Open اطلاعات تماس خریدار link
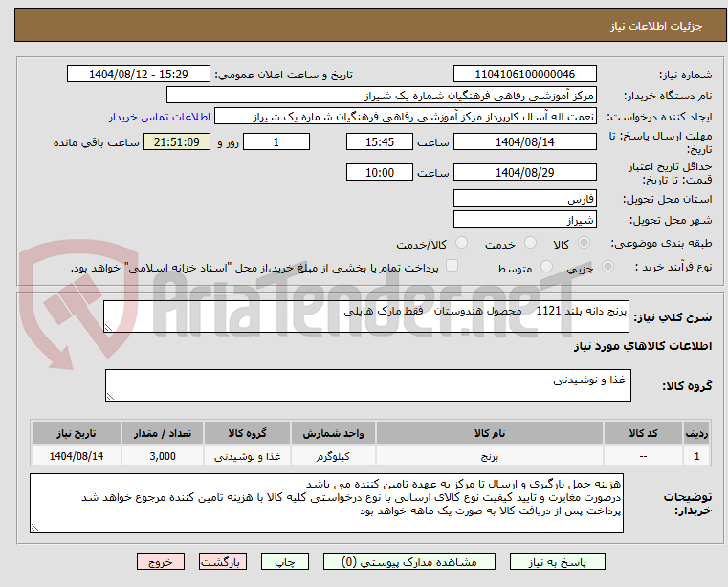728x587 pixels. [160, 117]
